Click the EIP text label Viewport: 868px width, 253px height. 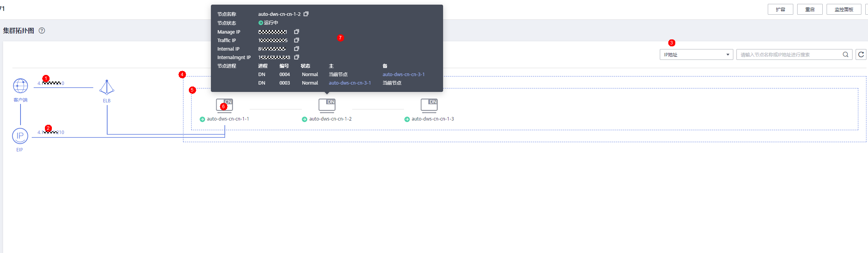click(19, 150)
